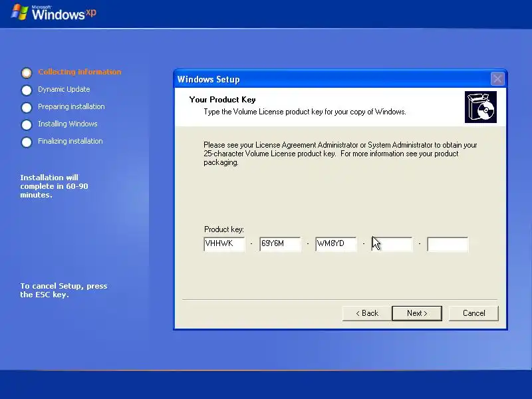Click the 'Finalizing installation' label
This screenshot has height=399, width=532.
pos(70,141)
